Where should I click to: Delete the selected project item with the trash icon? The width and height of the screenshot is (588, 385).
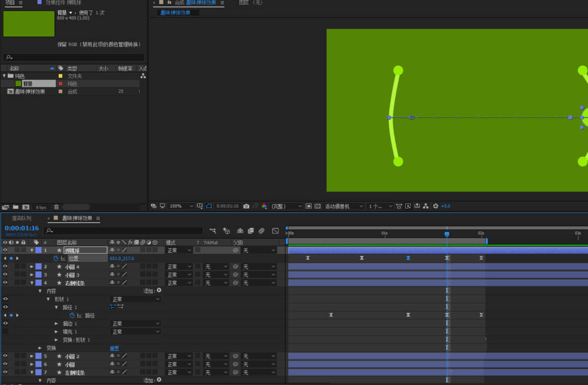pos(56,207)
